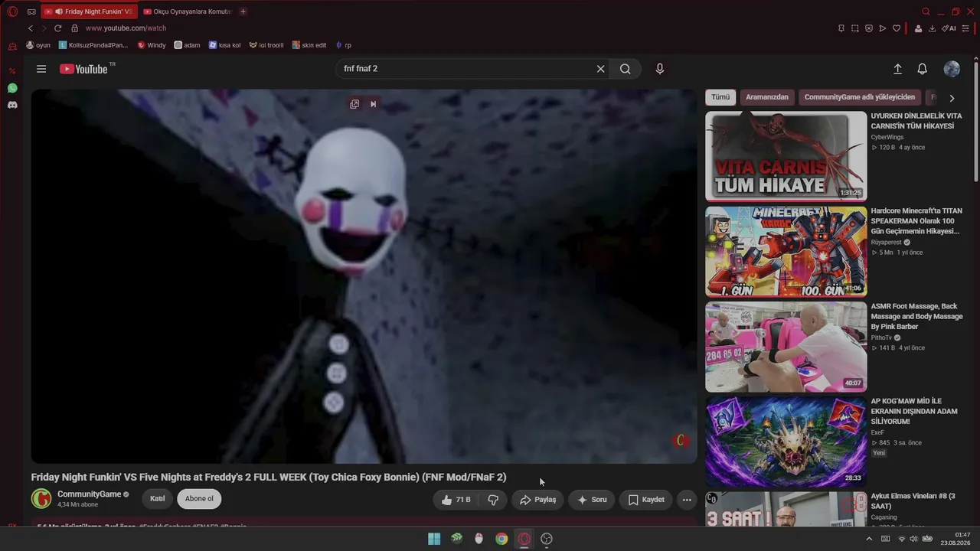Pin the page using the pinboard icon
The width and height of the screenshot is (980, 551).
coord(841,28)
